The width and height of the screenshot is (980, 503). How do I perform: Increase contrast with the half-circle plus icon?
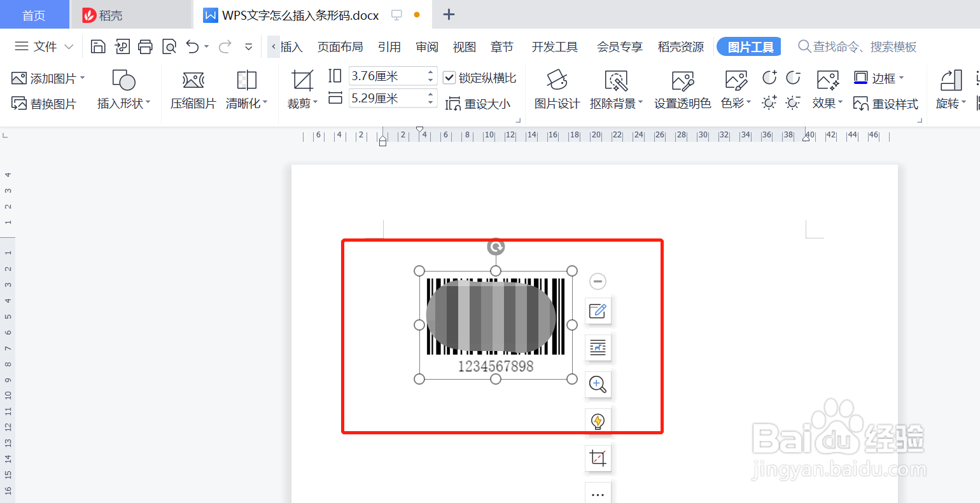pyautogui.click(x=769, y=78)
